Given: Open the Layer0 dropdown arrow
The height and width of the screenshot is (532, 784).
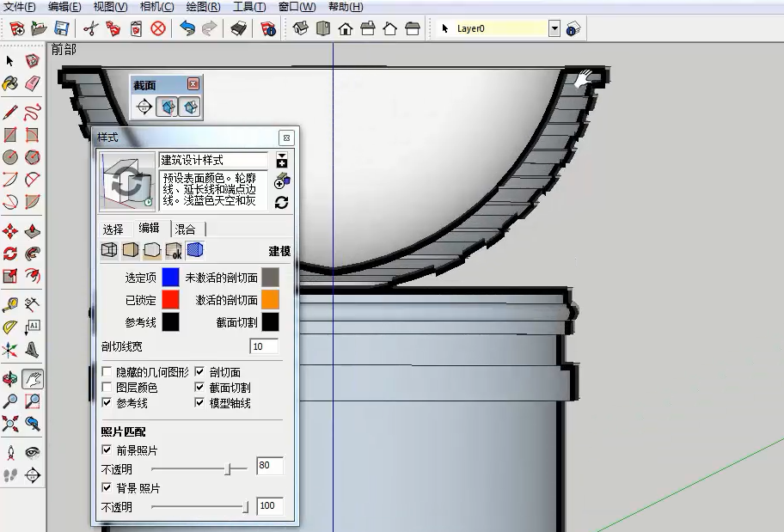Looking at the screenshot, I should click(x=554, y=28).
